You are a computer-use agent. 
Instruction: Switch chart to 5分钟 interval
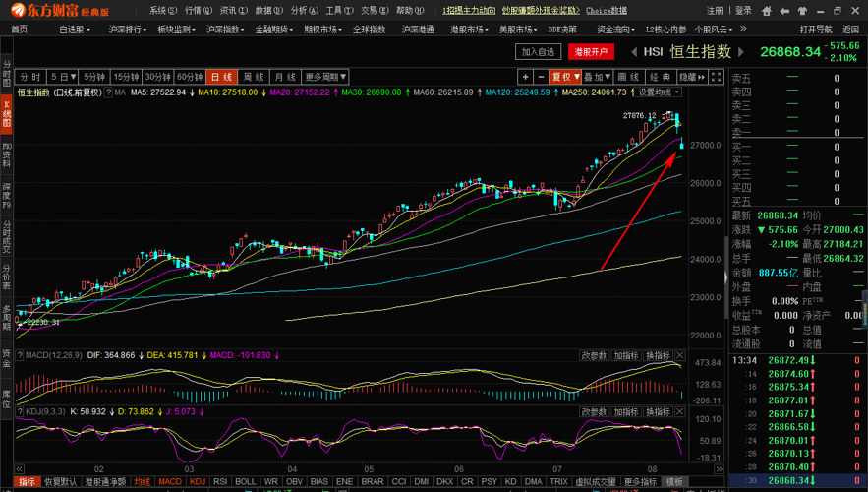(93, 77)
